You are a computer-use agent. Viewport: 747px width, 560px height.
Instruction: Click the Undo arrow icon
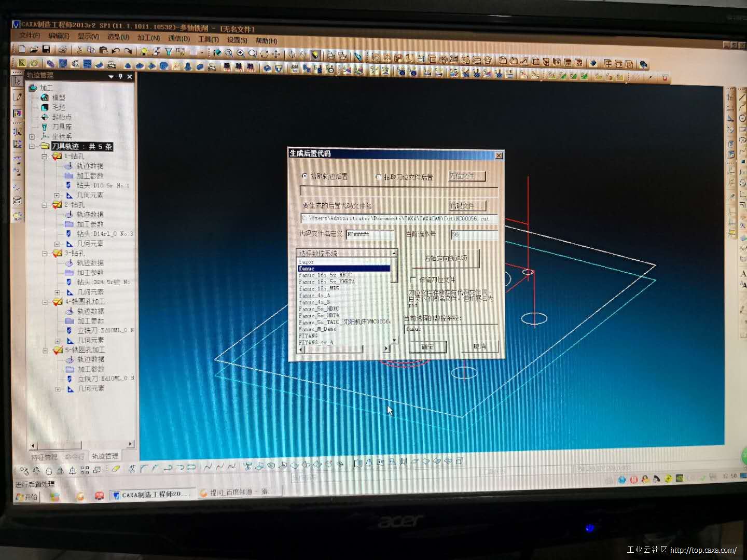(115, 50)
